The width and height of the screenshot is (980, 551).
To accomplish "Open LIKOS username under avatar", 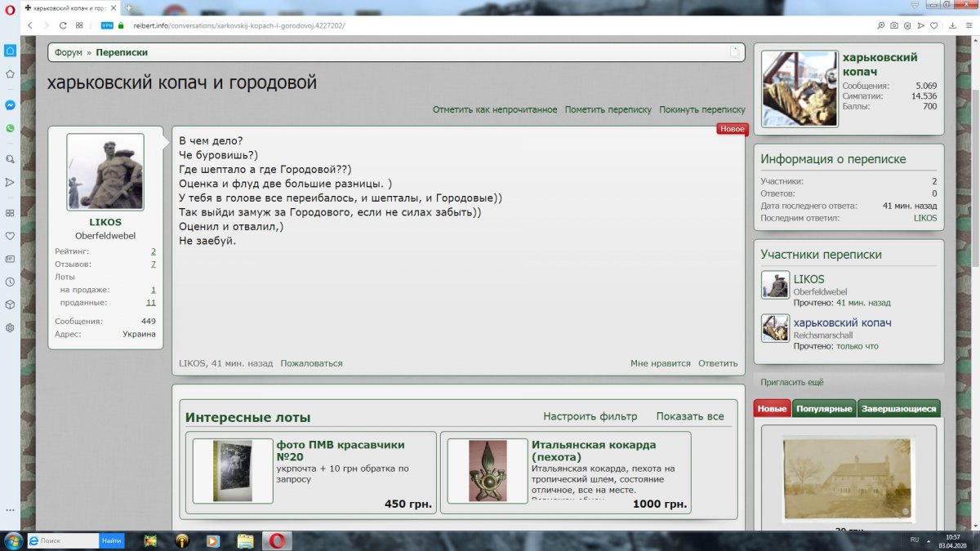I will [x=105, y=222].
